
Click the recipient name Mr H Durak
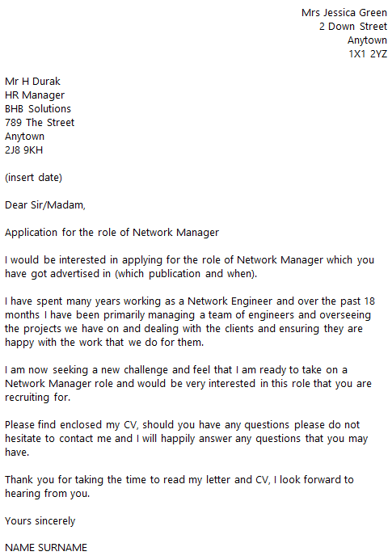point(32,82)
